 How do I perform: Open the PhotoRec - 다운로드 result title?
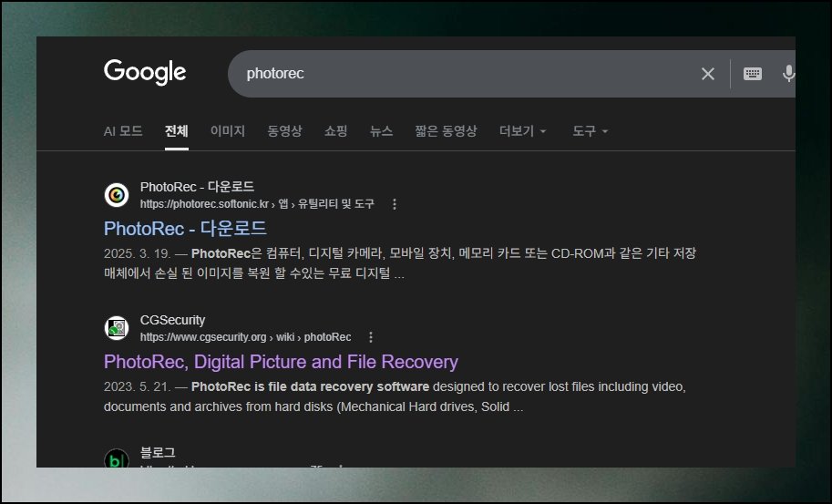[185, 229]
